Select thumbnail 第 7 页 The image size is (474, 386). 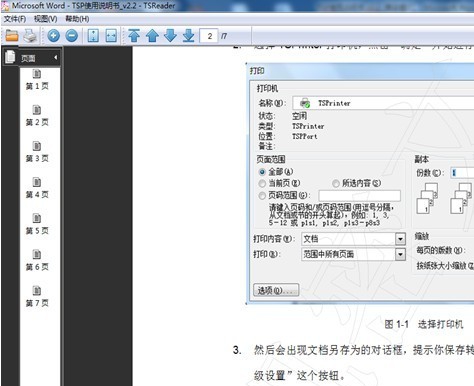pyautogui.click(x=37, y=297)
